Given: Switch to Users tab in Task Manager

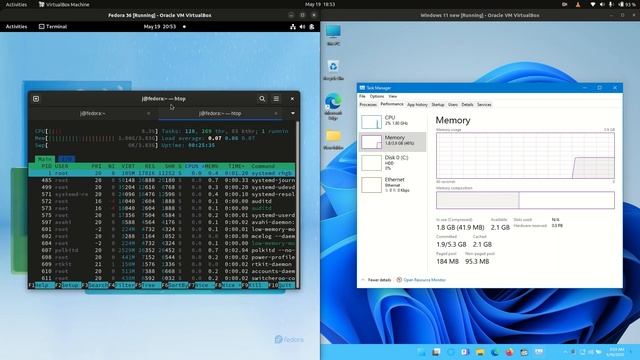Looking at the screenshot, I should (453, 105).
